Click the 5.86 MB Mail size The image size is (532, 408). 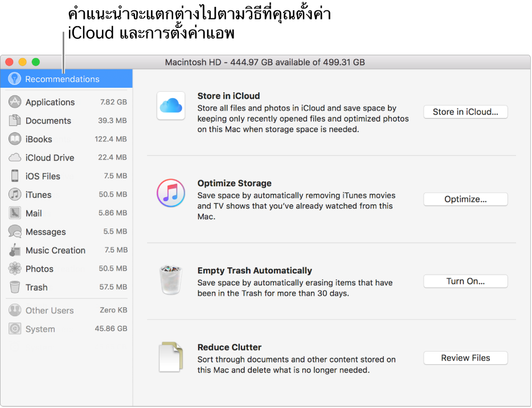[113, 213]
